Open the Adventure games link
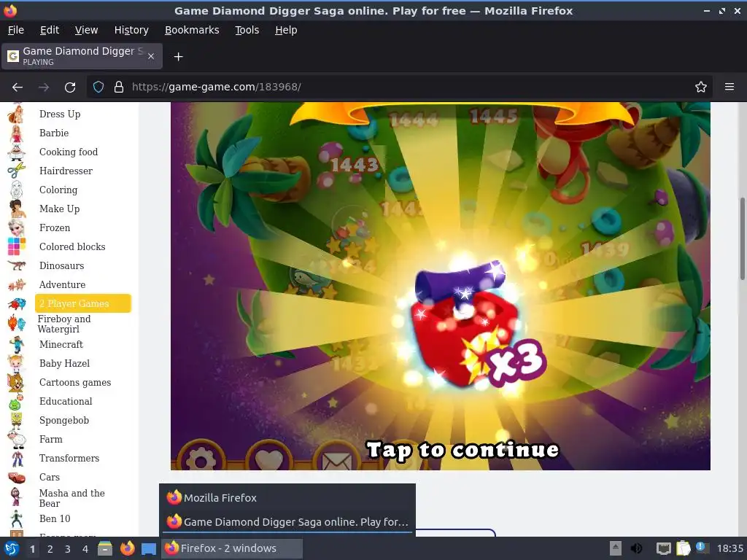Screen dimensions: 747x560 point(63,285)
